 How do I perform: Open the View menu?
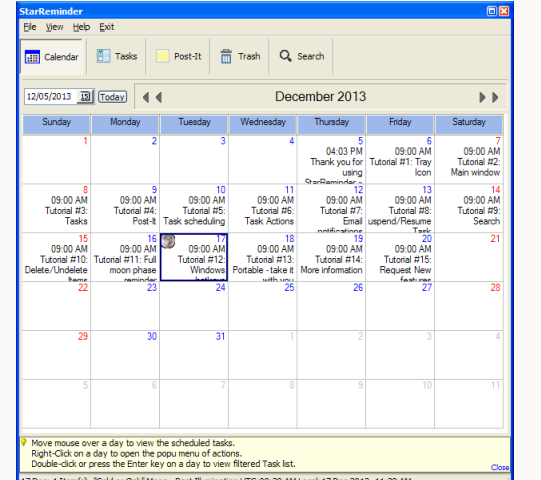click(55, 27)
